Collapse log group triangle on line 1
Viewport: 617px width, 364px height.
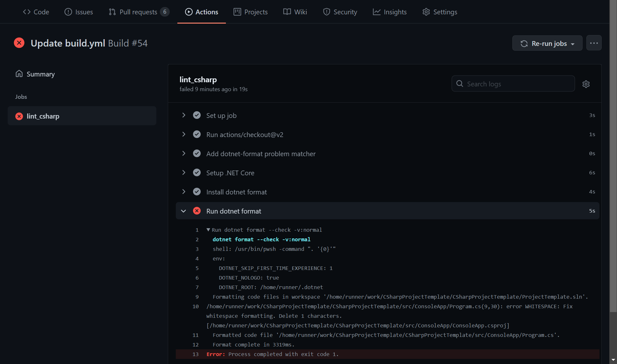click(208, 230)
